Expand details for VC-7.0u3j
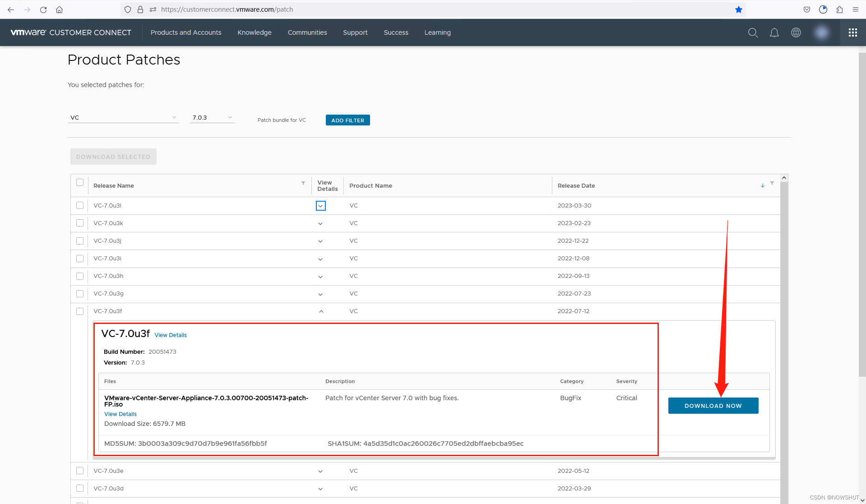The height and width of the screenshot is (504, 866). pos(320,241)
